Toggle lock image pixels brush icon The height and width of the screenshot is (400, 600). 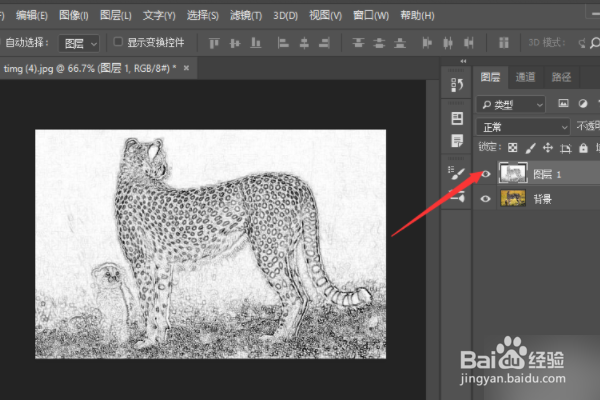(530, 147)
